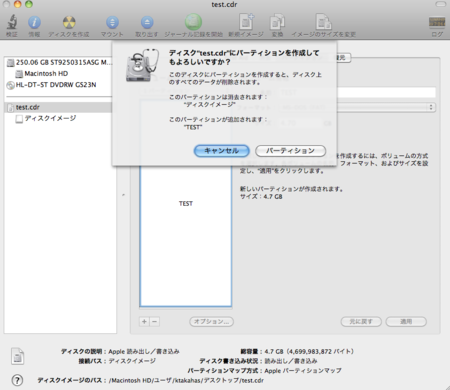Open the format dropdown stepper arrows
The height and width of the screenshot is (390, 450).
(x=431, y=107)
